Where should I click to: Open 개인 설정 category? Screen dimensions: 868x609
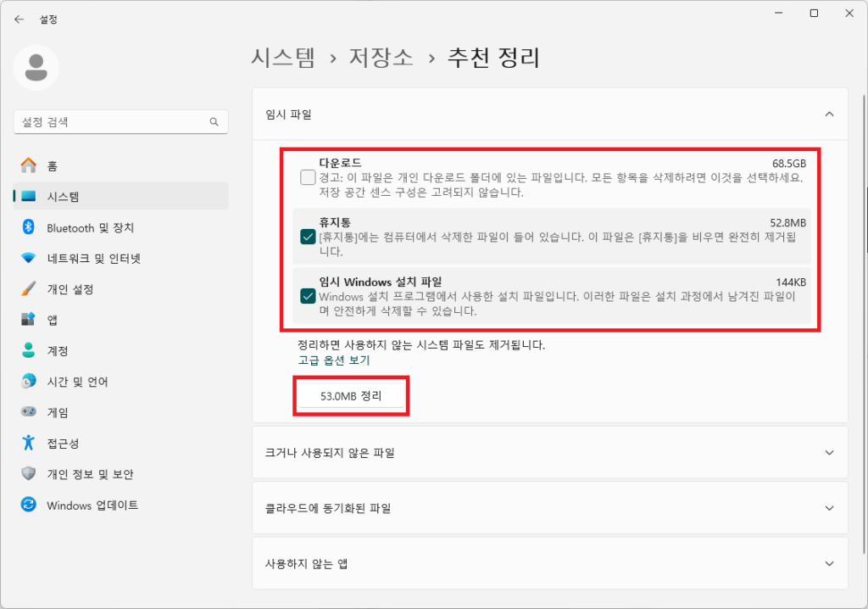[120, 288]
